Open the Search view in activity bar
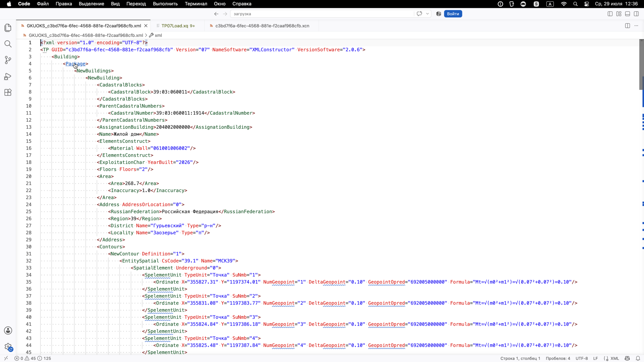Image resolution: width=644 pixels, height=362 pixels. point(8,44)
